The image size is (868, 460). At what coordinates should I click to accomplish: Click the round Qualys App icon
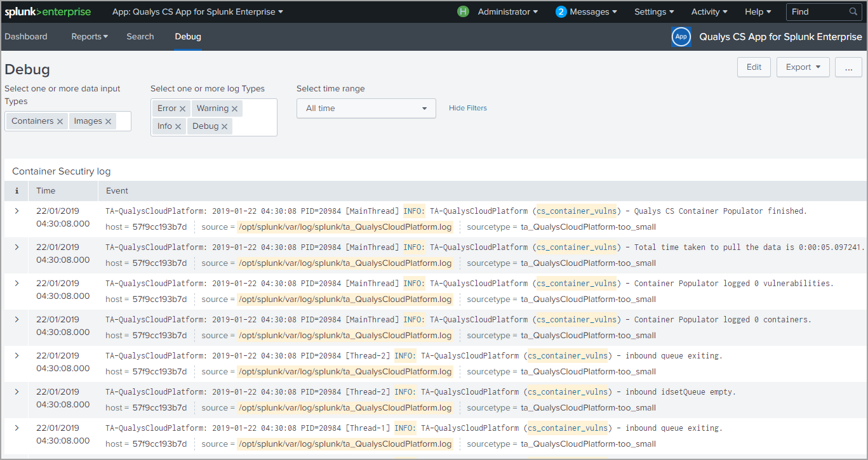[x=681, y=37]
